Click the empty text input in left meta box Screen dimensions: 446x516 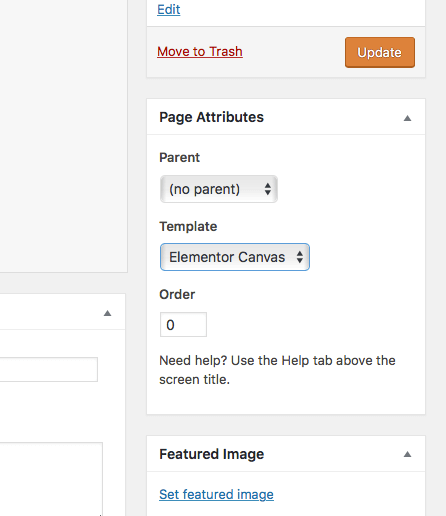tap(49, 369)
